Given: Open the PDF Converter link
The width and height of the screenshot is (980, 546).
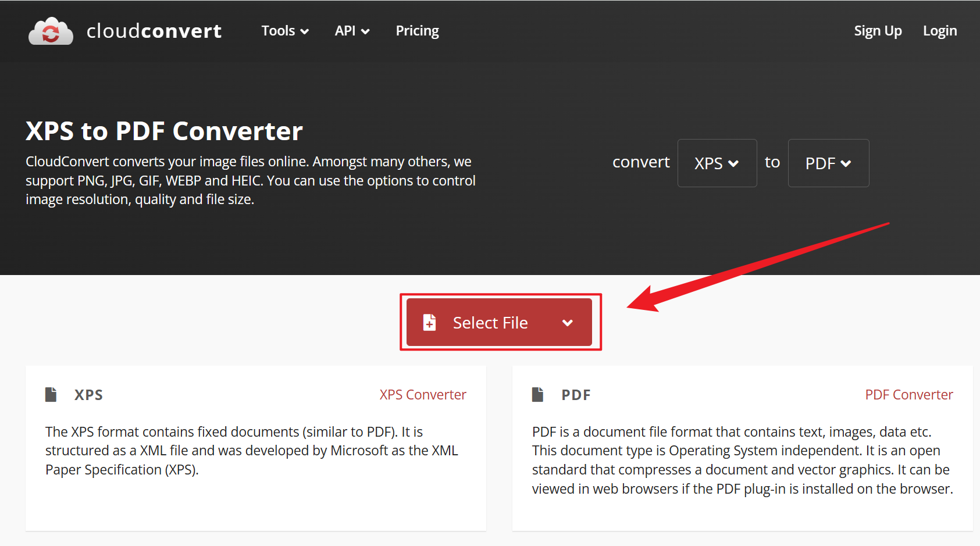Looking at the screenshot, I should pyautogui.click(x=909, y=395).
